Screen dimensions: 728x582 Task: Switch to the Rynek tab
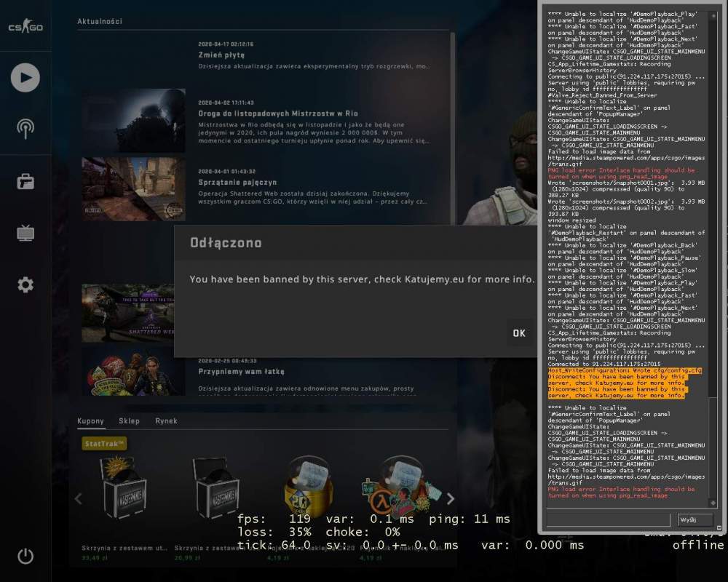[x=166, y=421]
